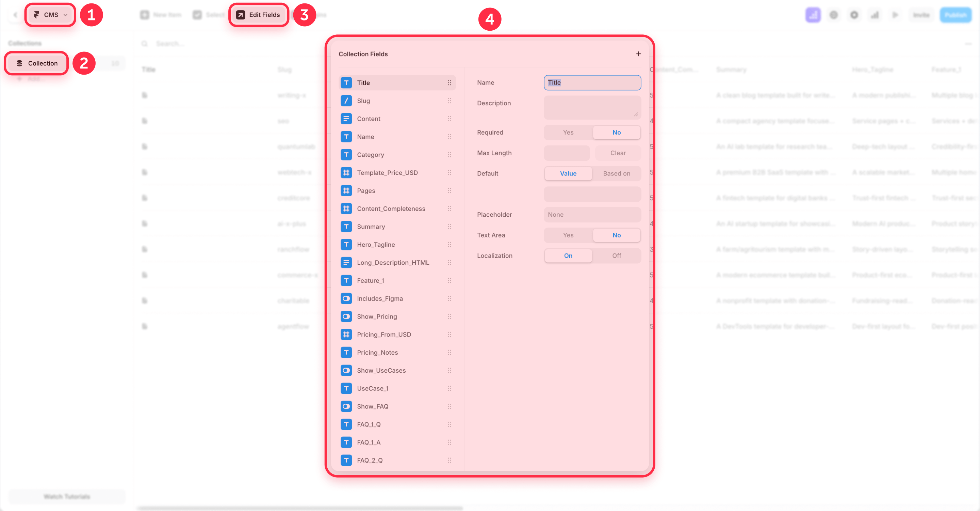This screenshot has height=511, width=980.
Task: Switch Default to Based on
Action: point(617,173)
